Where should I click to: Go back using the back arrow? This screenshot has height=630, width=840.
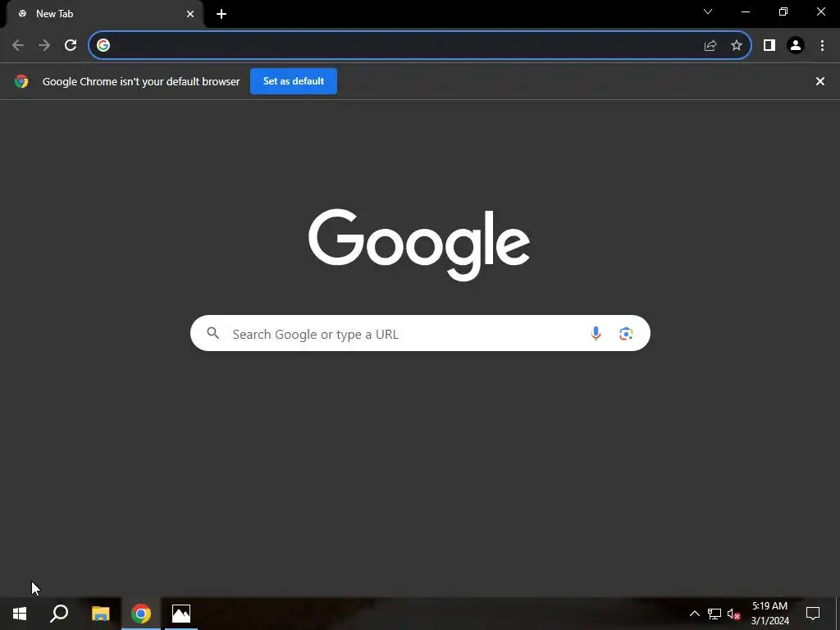[18, 46]
